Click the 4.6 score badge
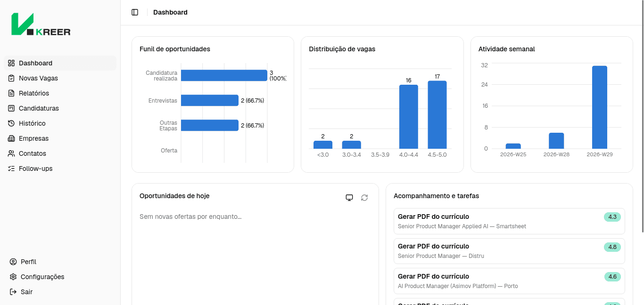Screen dimensions: 644x305 point(612,277)
